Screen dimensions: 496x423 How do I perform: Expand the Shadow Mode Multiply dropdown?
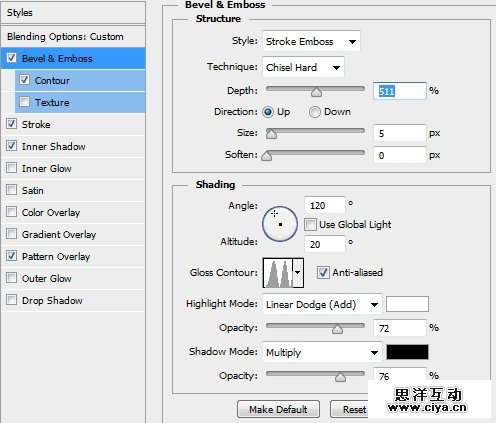coord(322,352)
